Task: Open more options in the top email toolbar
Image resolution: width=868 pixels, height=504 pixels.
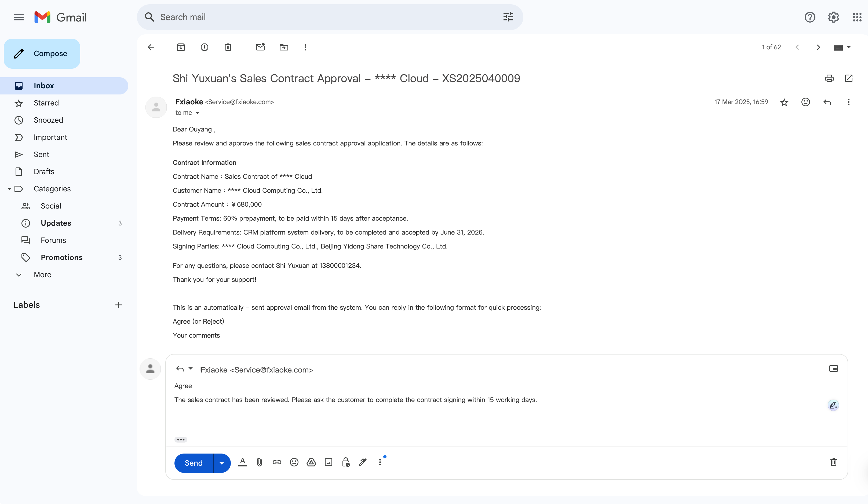Action: (x=305, y=47)
